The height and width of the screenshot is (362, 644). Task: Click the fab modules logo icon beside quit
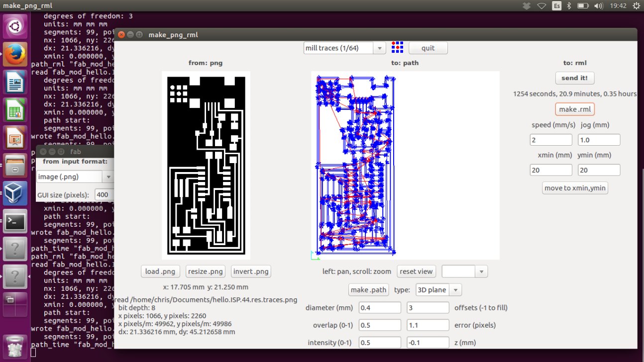tap(397, 48)
